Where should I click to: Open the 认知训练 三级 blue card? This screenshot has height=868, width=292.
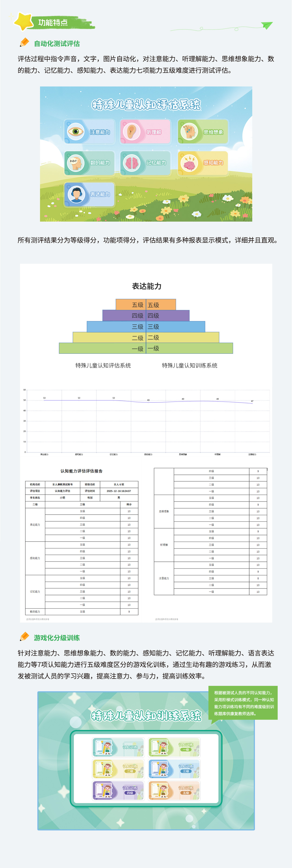(174, 769)
